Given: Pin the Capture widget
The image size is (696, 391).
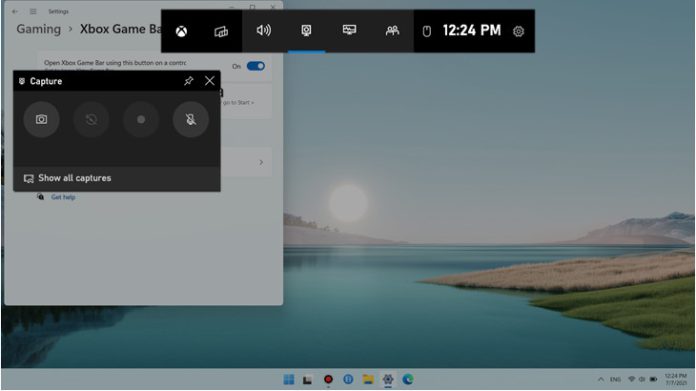Looking at the screenshot, I should pyautogui.click(x=189, y=81).
